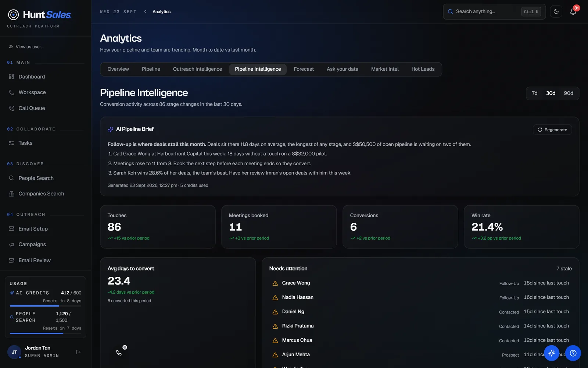Viewport: 588px width, 368px height.
Task: Regenerate the AI Pipeline Brief
Action: (552, 130)
